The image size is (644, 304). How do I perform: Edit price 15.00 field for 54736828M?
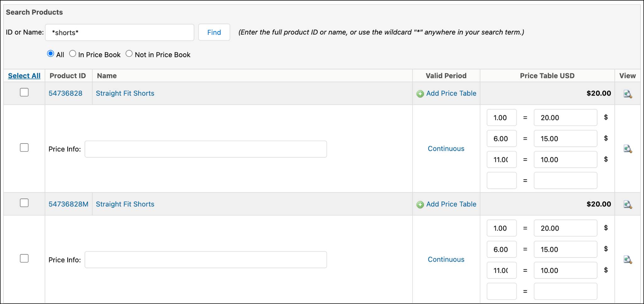click(565, 249)
